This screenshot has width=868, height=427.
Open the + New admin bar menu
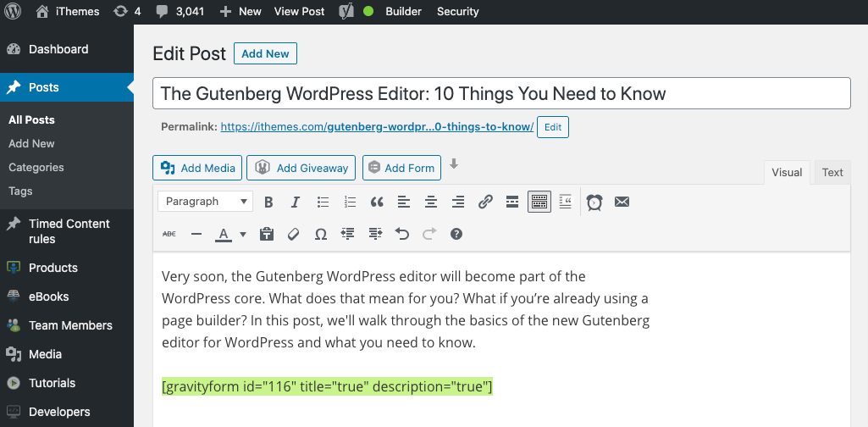click(x=240, y=11)
